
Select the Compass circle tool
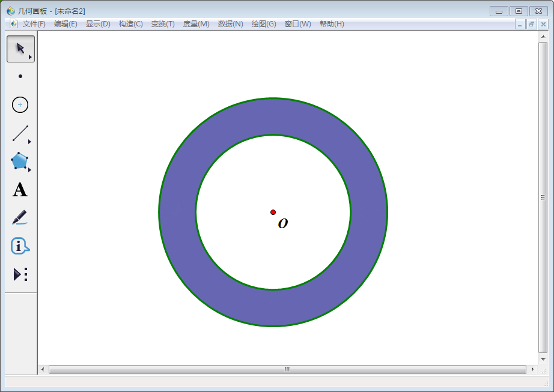point(20,105)
